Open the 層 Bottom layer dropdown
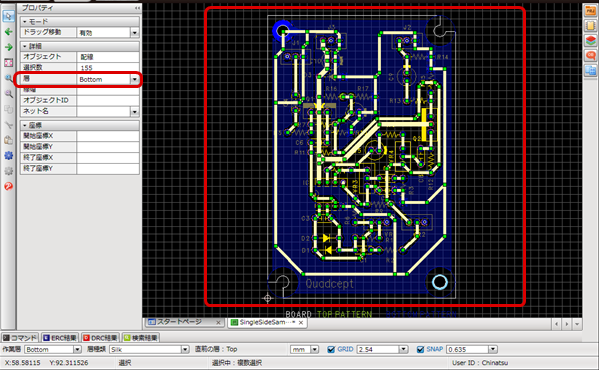 tap(134, 79)
